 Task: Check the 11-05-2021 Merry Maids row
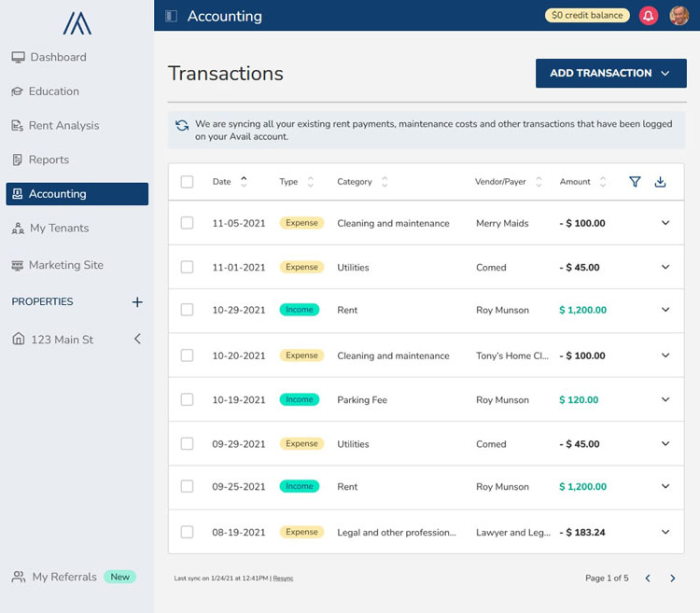pyautogui.click(x=187, y=223)
